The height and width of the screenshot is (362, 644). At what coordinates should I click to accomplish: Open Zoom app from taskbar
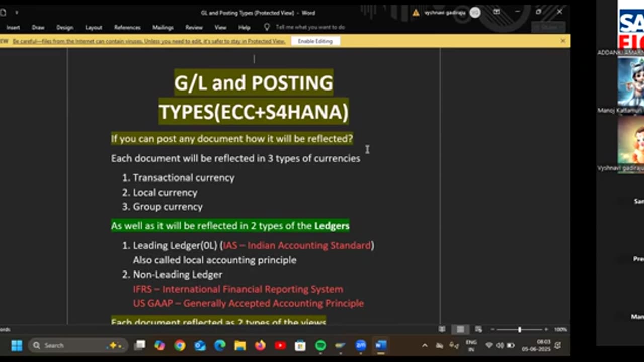361,345
